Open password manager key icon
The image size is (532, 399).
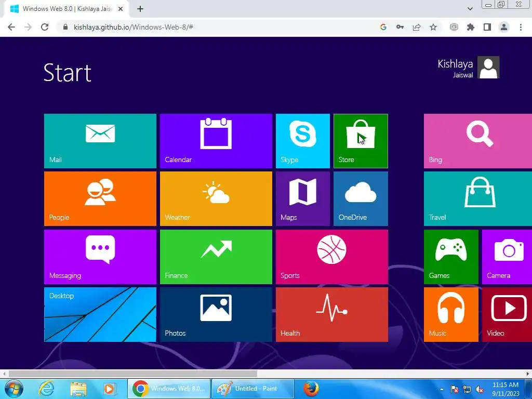tap(400, 27)
